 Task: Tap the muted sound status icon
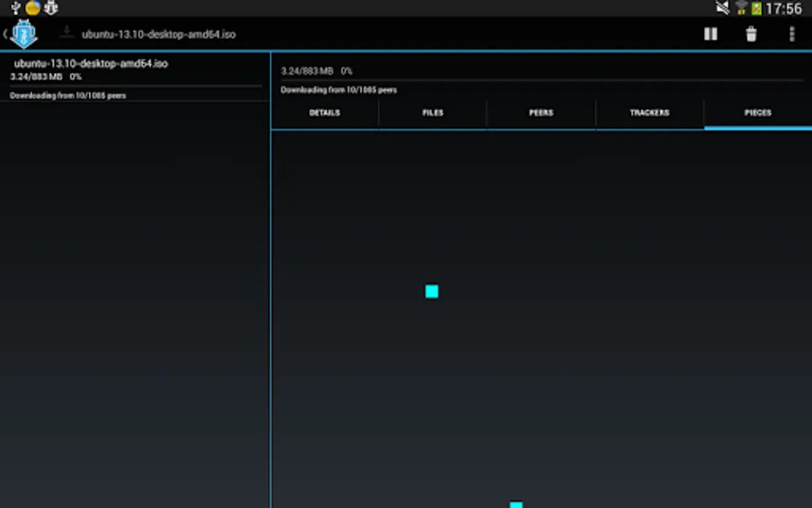click(722, 8)
